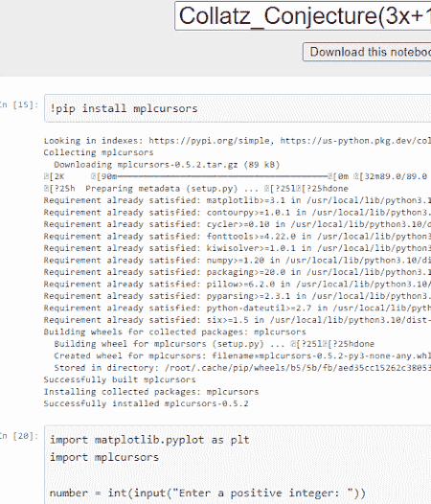Click the 'numpy>=1.20' requirement line
431x504 pixels.
(238, 260)
